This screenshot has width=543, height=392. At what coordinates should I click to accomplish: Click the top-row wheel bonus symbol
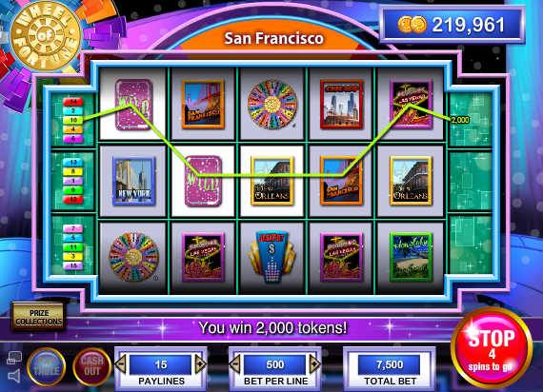[272, 105]
